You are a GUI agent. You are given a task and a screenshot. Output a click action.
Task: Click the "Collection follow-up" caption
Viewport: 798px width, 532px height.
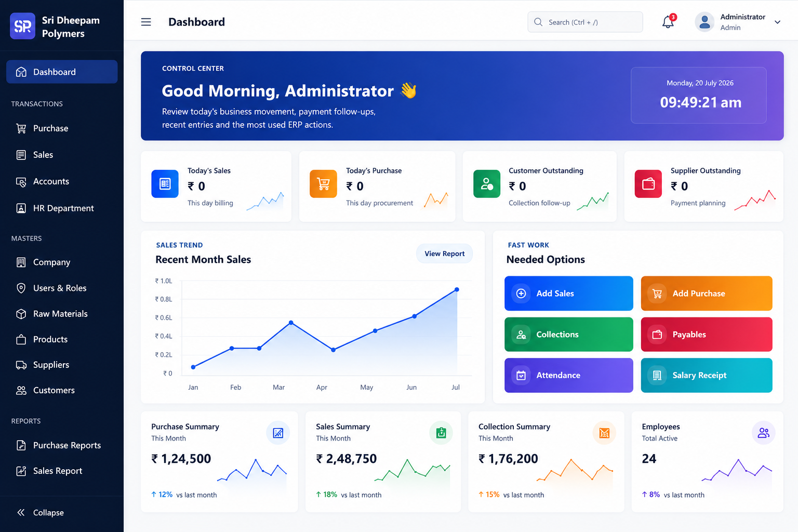coord(539,203)
